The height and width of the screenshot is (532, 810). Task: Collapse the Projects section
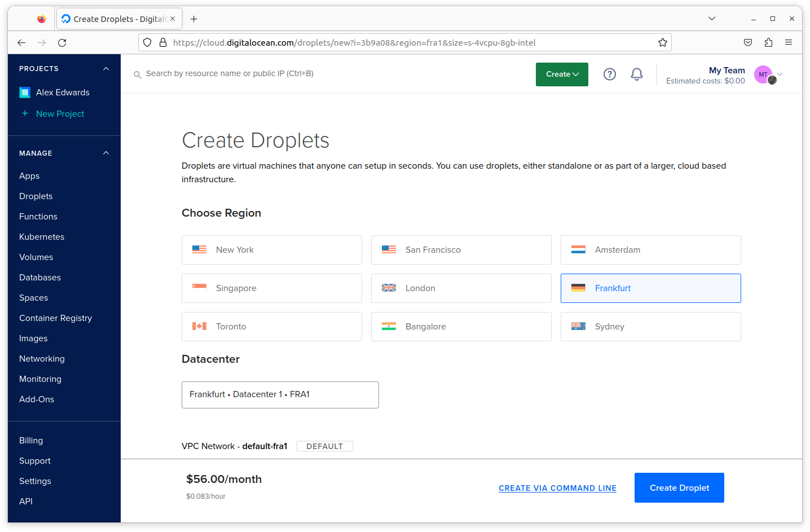(x=106, y=69)
